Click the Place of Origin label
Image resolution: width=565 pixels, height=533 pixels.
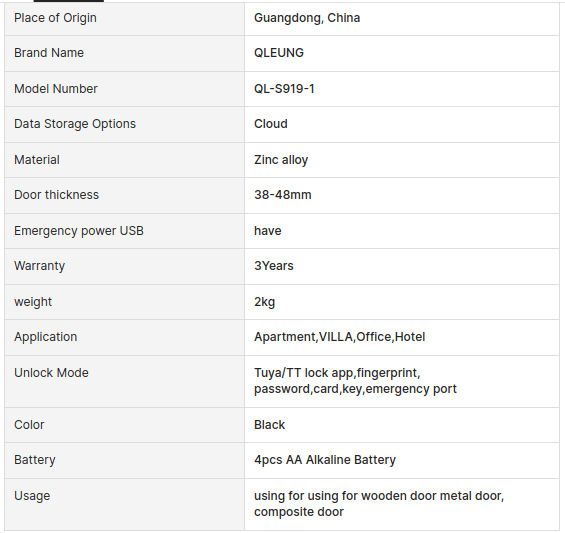(55, 18)
